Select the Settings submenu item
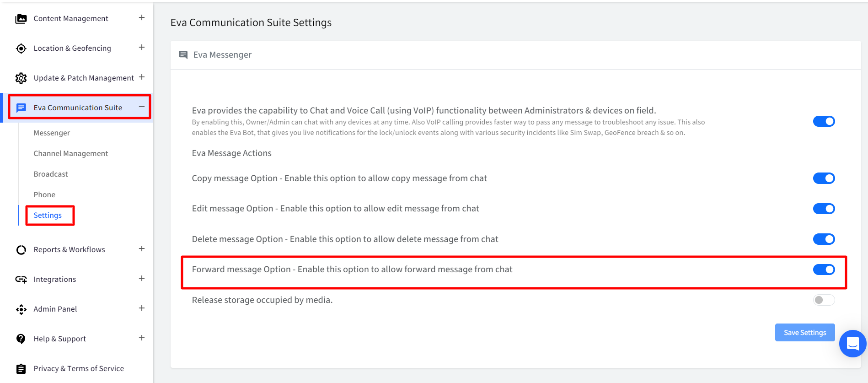The width and height of the screenshot is (868, 383). [x=48, y=216]
